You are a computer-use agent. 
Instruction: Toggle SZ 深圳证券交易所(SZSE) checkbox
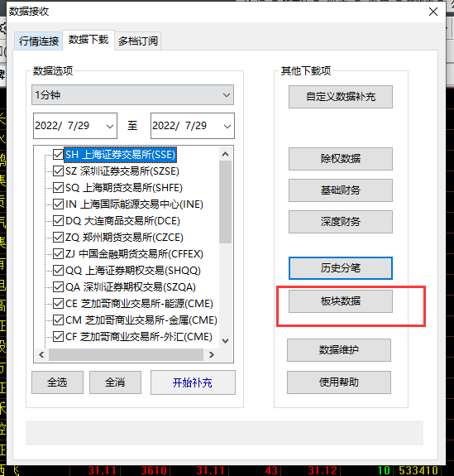pos(58,171)
